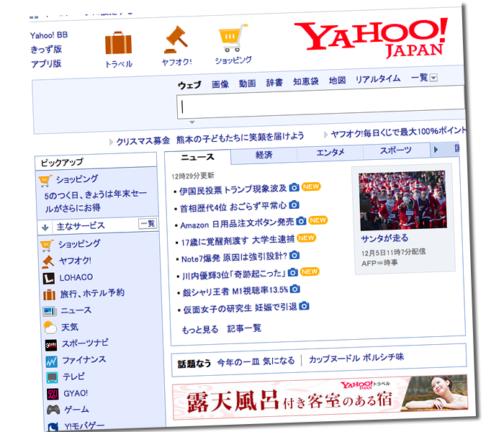The height and width of the screenshot is (432, 504).
Task: Click the 12月5日11時7分配信 text
Action: point(393,252)
